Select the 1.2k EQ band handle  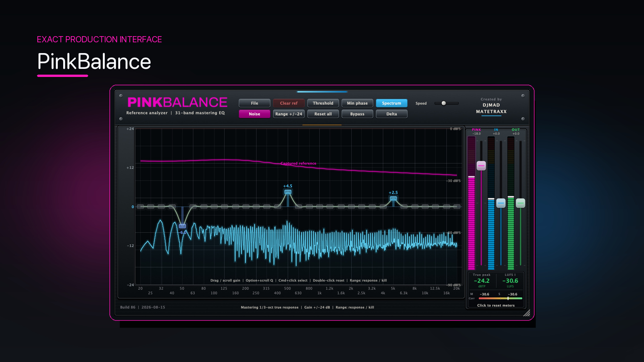[x=330, y=207]
